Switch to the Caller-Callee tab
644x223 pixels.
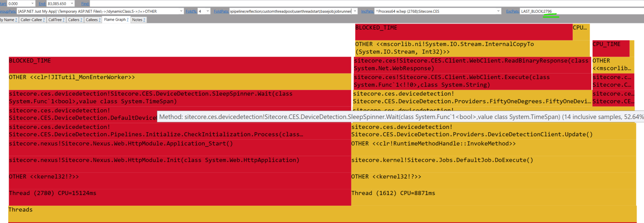(30, 20)
